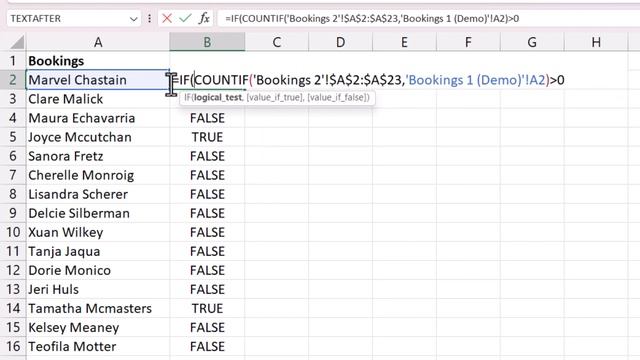Select row 10 header
The height and width of the screenshot is (360, 640).
(x=13, y=232)
